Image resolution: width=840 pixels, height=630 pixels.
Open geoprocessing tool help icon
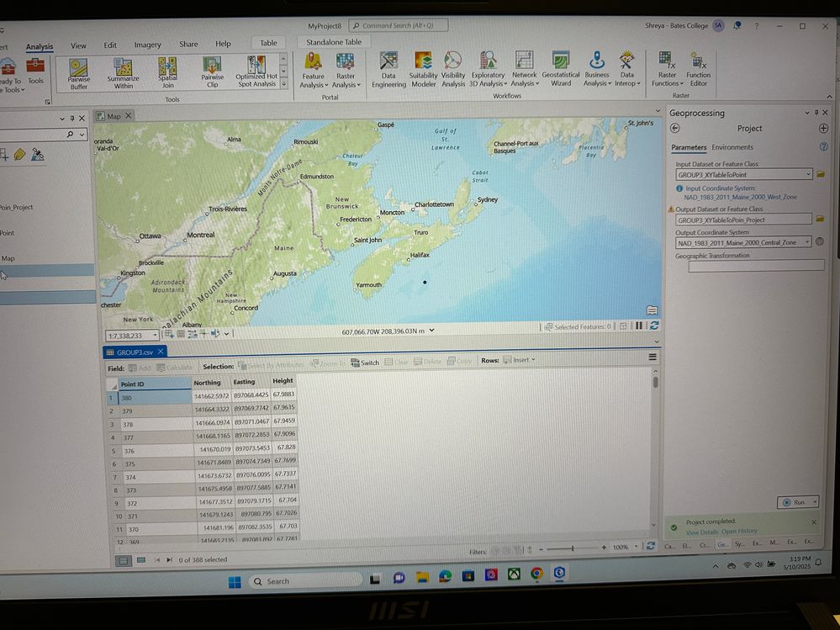tap(823, 146)
